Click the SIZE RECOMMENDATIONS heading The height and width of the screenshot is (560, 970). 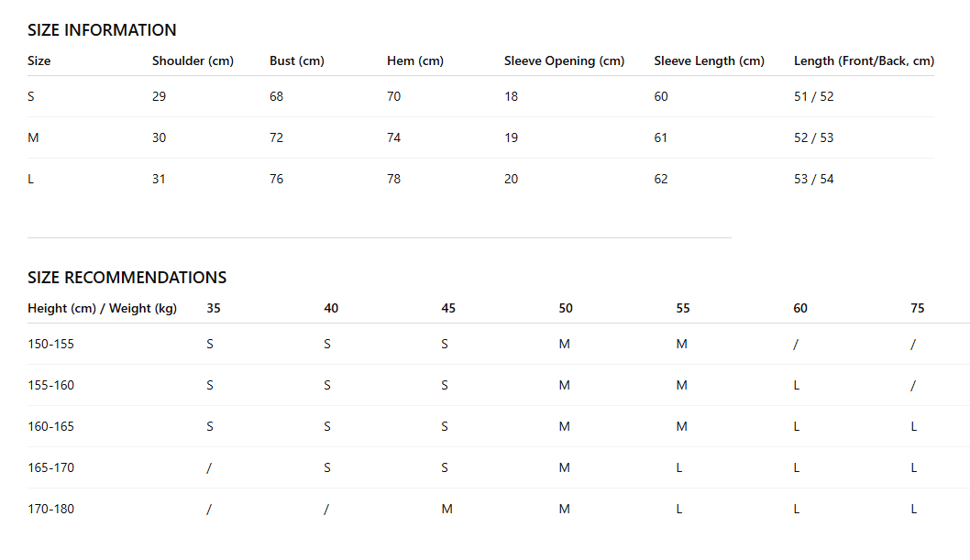click(x=127, y=278)
